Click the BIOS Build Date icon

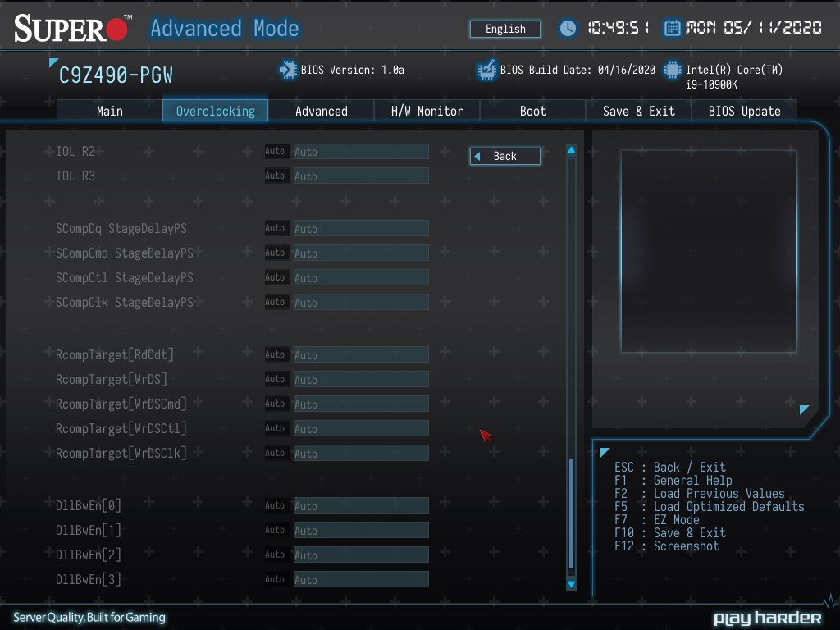486,70
